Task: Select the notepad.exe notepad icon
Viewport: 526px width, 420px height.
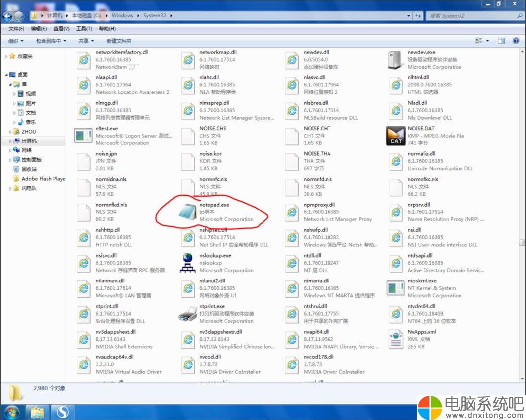Action: tap(187, 212)
